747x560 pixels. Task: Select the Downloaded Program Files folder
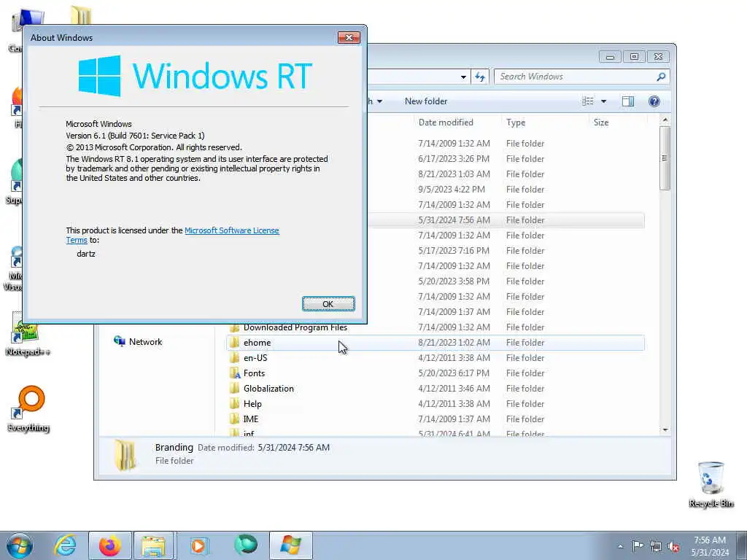coord(436,327)
